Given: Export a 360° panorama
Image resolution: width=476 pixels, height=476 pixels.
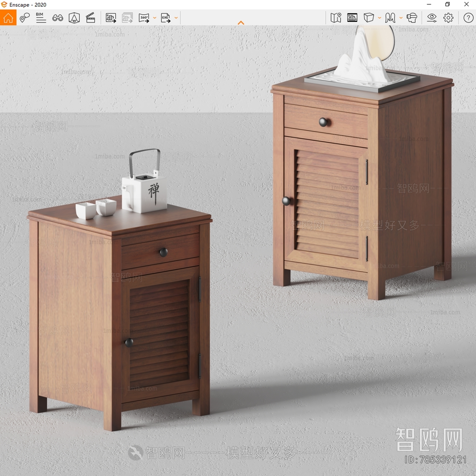Looking at the screenshot, I should [x=144, y=18].
